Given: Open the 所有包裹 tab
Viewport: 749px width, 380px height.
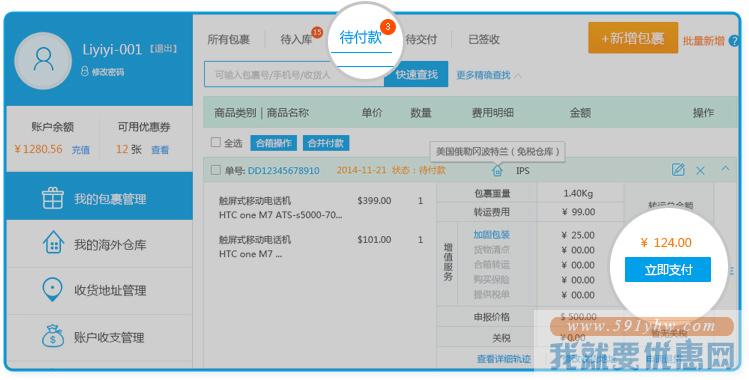Looking at the screenshot, I should (x=228, y=39).
